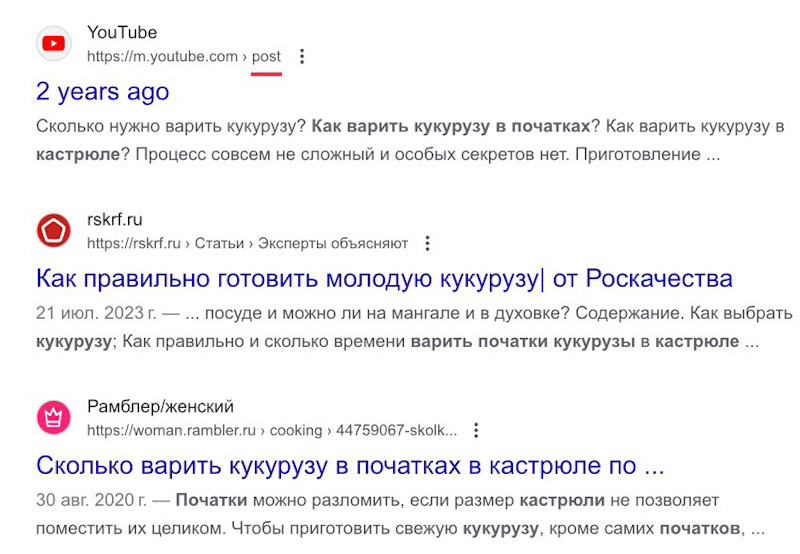Click the underlined 'post' breadcrumb
This screenshot has height=554, width=800.
coord(266,56)
